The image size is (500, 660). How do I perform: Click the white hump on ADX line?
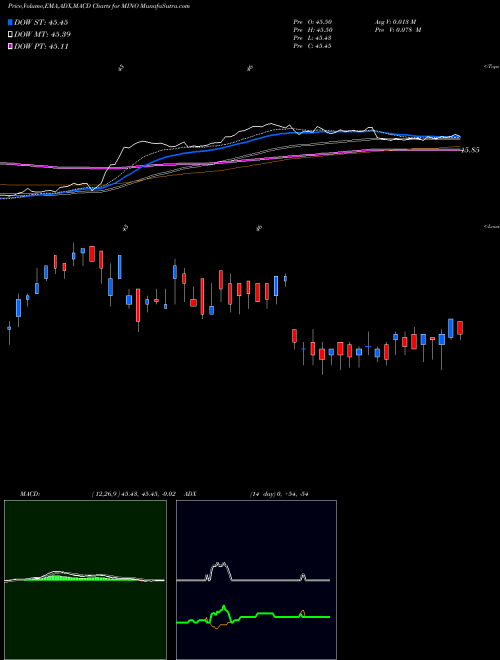(x=219, y=571)
